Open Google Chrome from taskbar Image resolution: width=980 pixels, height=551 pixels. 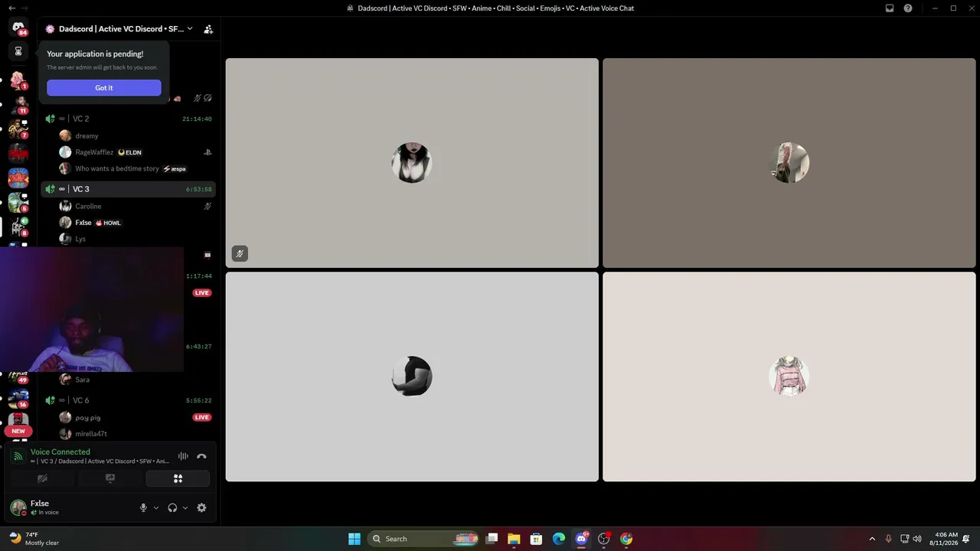626,539
